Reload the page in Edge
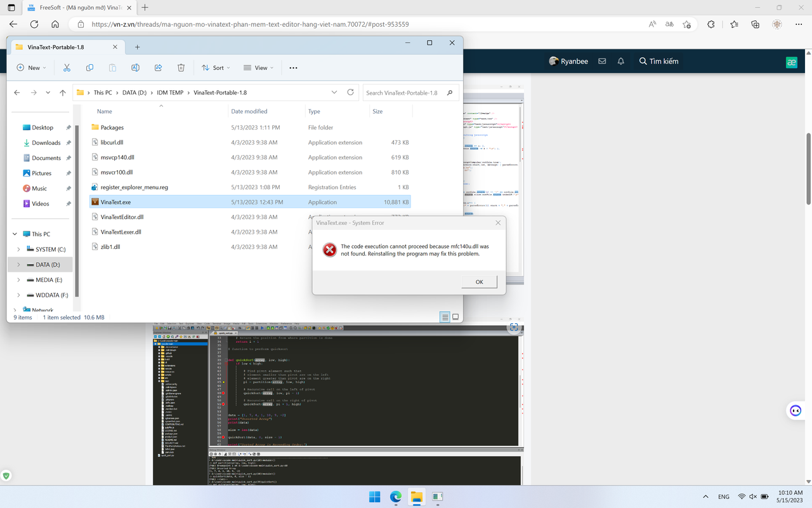 coord(34,24)
